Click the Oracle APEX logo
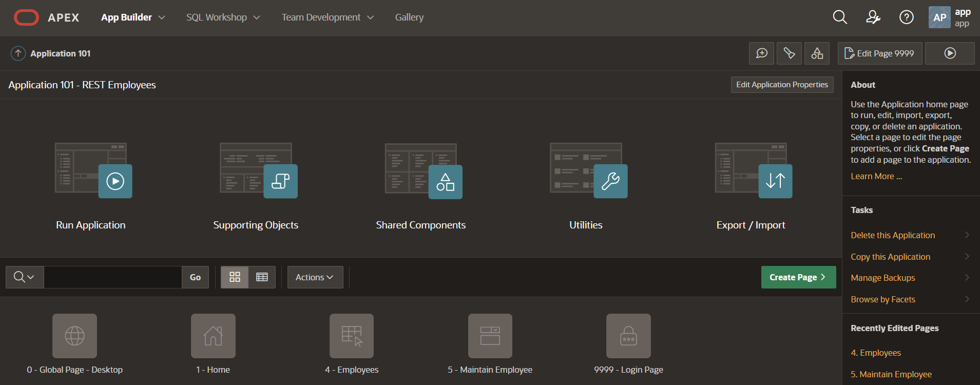 tap(46, 17)
